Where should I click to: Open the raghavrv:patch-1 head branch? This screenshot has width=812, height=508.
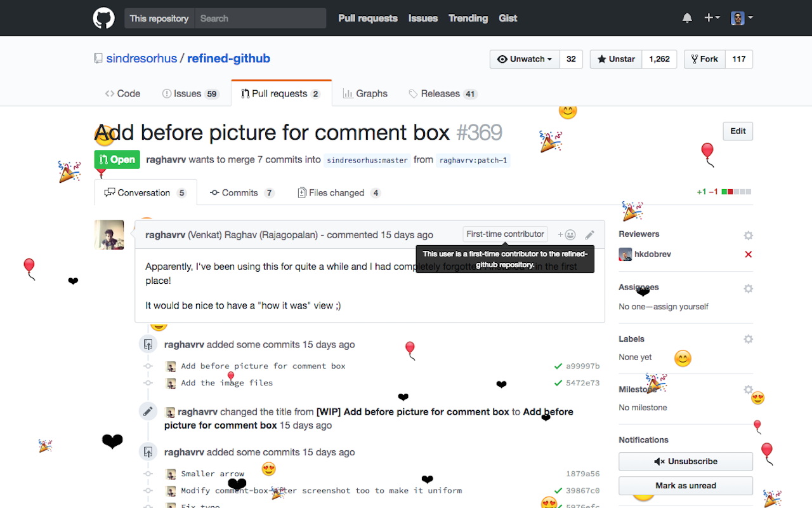473,160
